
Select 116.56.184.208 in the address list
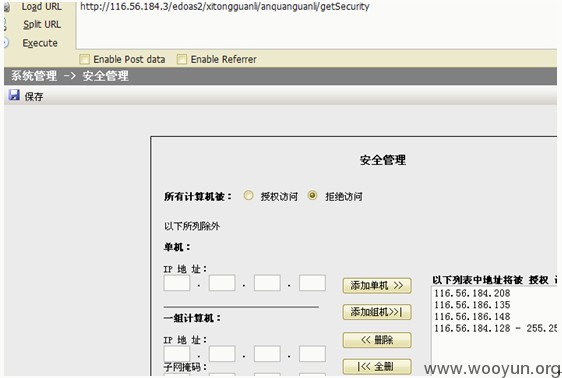(x=472, y=293)
